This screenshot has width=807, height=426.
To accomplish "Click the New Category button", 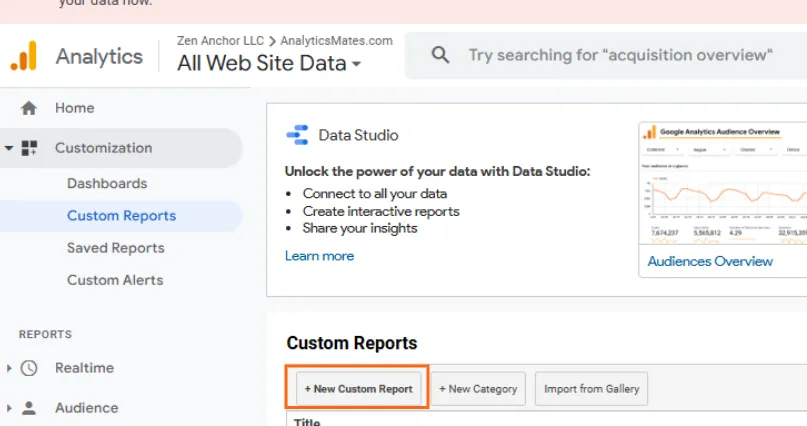I will click(478, 389).
